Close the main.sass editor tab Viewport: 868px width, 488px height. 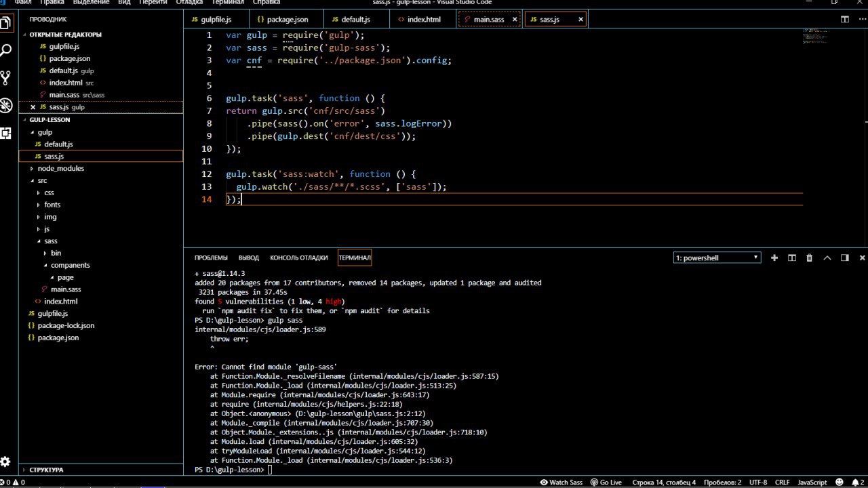tap(514, 20)
